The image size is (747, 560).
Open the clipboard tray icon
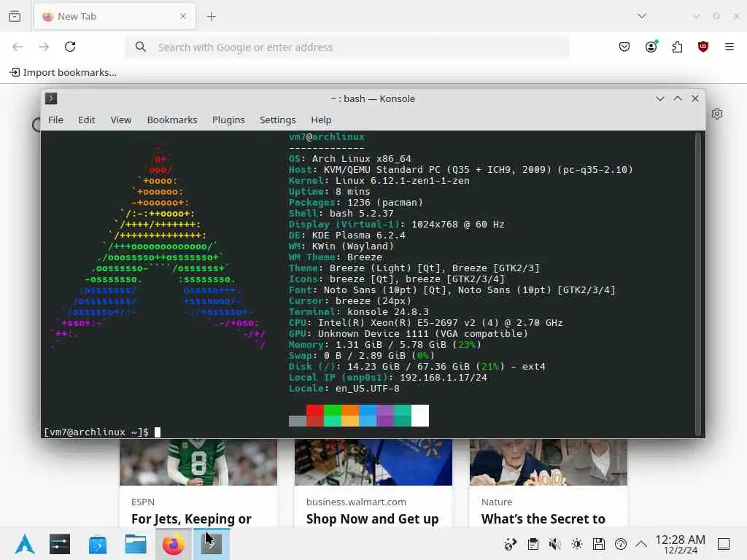(x=533, y=544)
